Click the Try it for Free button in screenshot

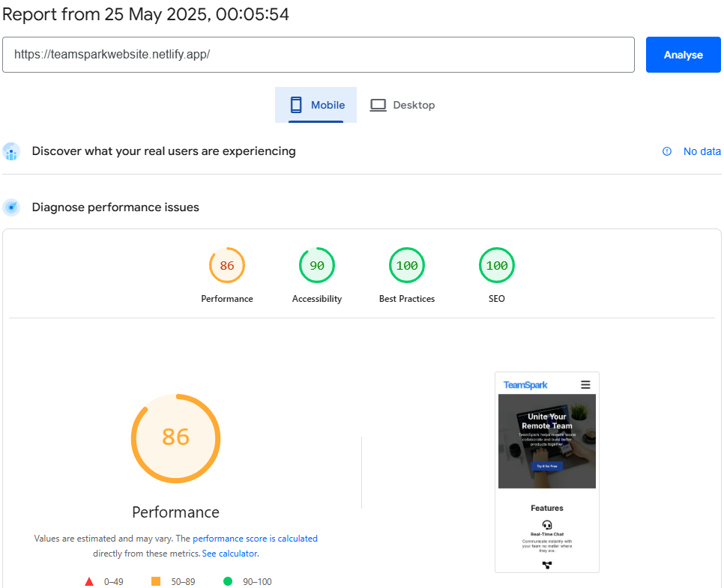(547, 466)
